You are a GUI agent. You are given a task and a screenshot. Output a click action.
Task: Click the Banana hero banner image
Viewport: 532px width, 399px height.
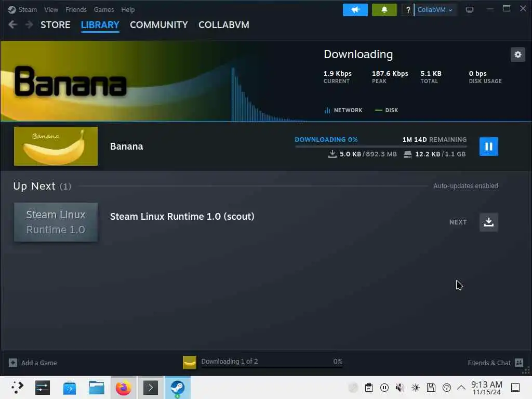(115, 81)
